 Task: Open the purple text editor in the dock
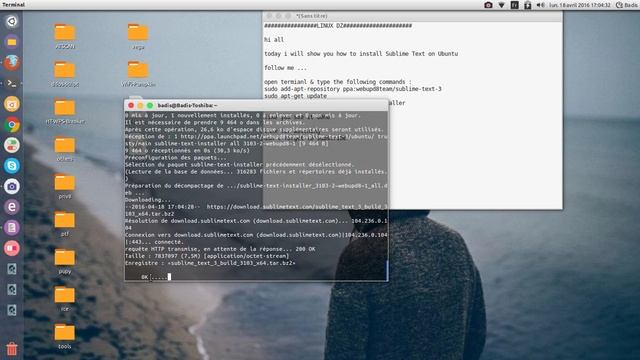[x=11, y=228]
